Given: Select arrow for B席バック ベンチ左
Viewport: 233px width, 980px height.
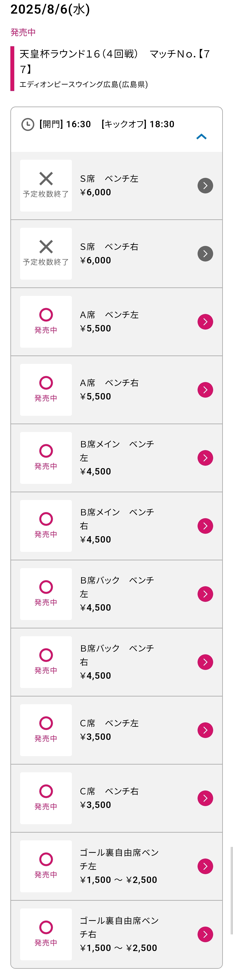Looking at the screenshot, I should pos(205,594).
